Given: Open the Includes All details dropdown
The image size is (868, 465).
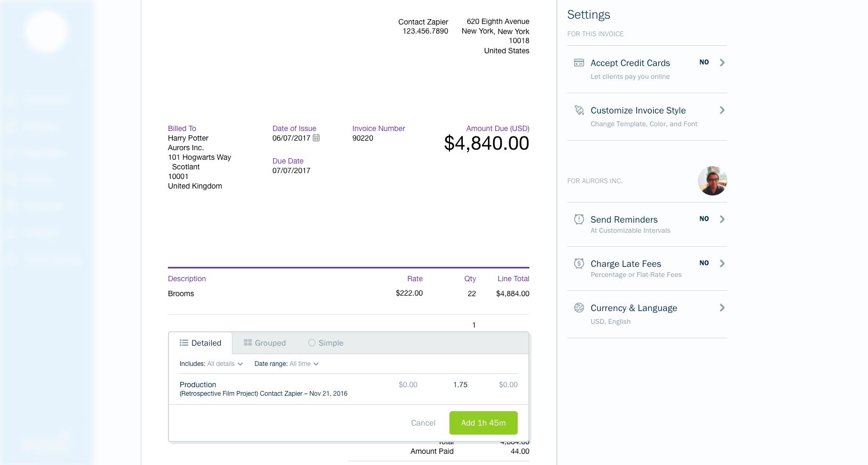Looking at the screenshot, I should point(224,364).
